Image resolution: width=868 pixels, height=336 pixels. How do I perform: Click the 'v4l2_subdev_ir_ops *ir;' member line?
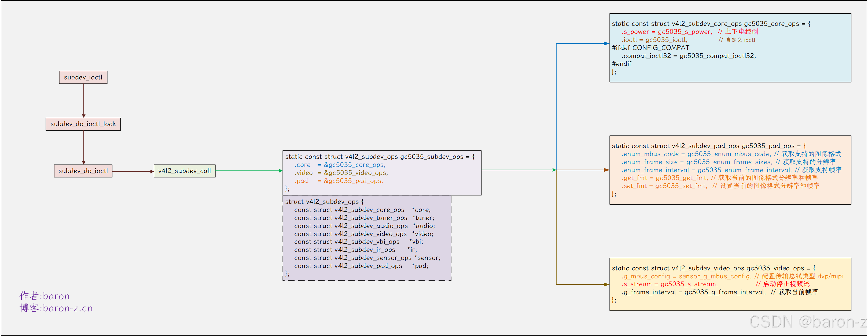(x=355, y=250)
